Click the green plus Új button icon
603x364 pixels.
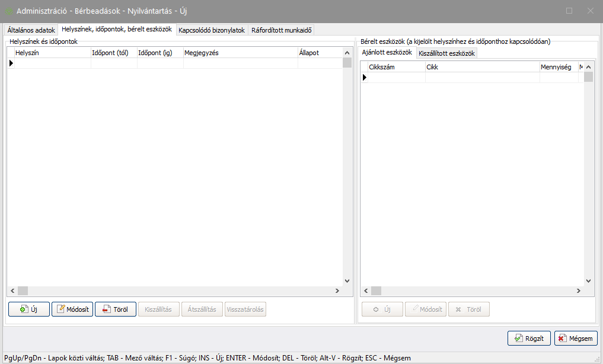(24, 309)
